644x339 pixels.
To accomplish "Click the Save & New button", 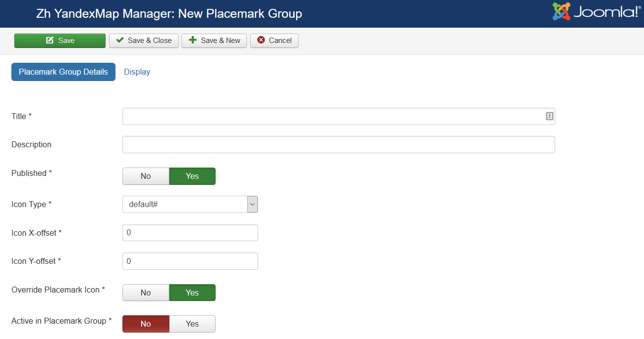I will (x=214, y=41).
